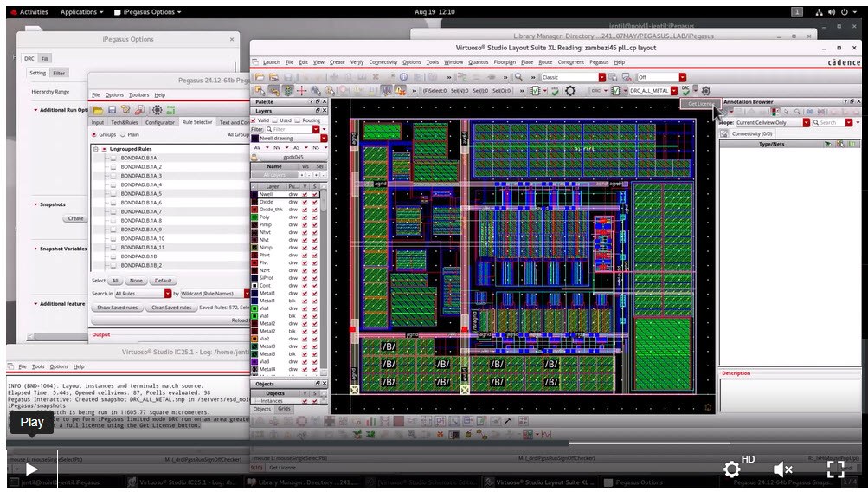Click the Get License toolbar icon

tap(686, 90)
